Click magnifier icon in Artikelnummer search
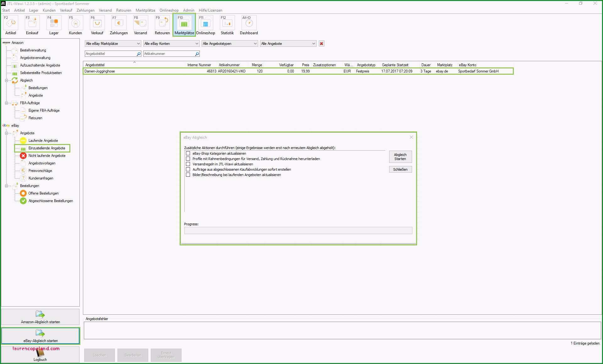This screenshot has width=603, height=364. point(197,54)
